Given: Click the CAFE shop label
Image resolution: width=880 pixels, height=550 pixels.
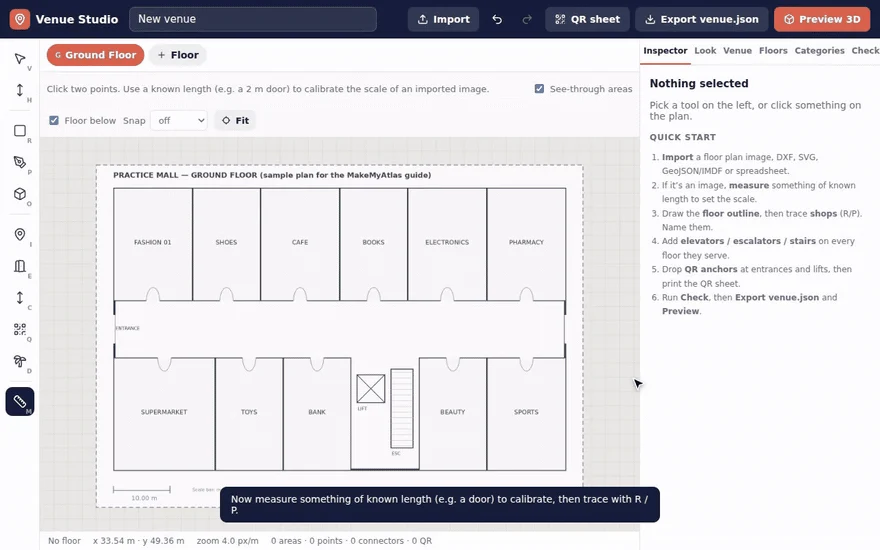Looking at the screenshot, I should [300, 242].
